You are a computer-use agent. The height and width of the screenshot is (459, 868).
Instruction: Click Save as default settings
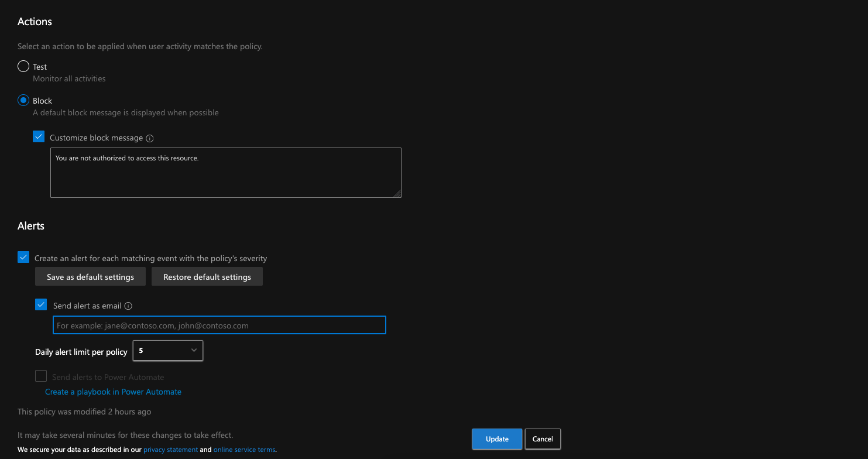[x=90, y=276]
